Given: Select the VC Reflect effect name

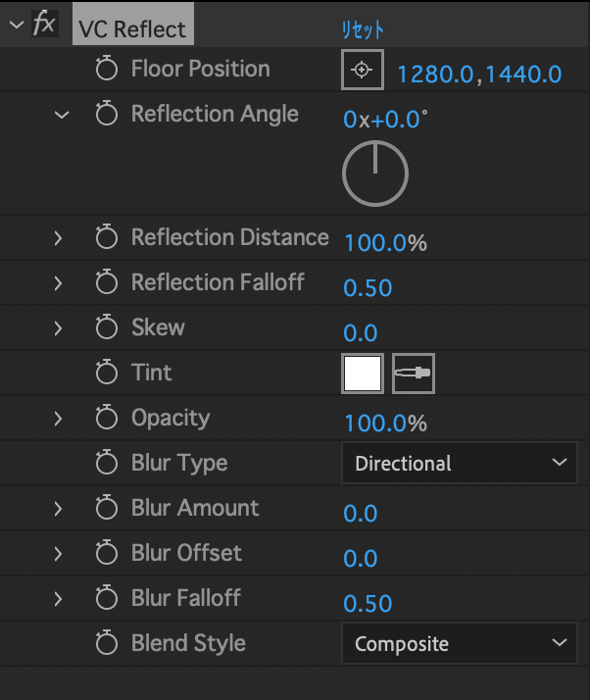Looking at the screenshot, I should pyautogui.click(x=132, y=29).
